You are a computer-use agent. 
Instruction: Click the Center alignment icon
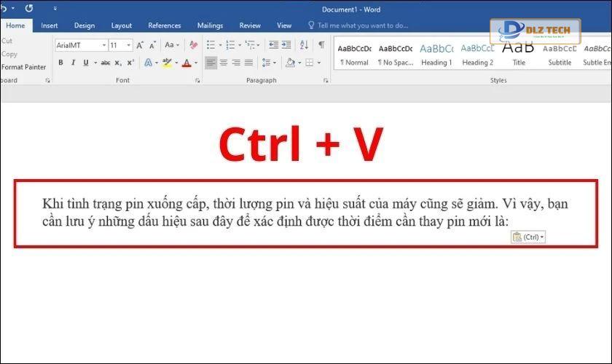pos(224,63)
